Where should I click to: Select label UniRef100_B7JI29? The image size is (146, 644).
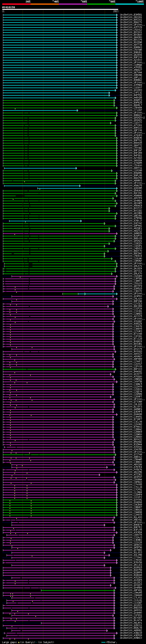pyautogui.click(x=131, y=339)
